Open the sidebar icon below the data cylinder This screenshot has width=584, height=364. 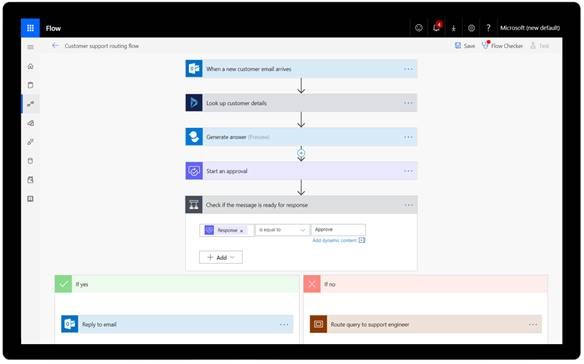click(31, 180)
